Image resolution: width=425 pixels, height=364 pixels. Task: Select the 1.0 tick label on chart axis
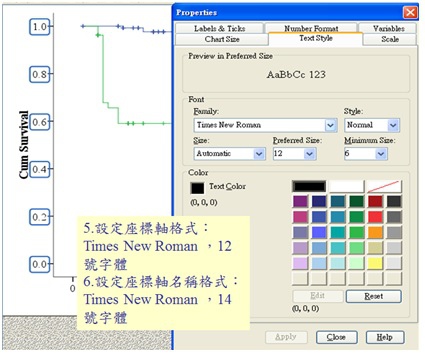tap(40, 27)
